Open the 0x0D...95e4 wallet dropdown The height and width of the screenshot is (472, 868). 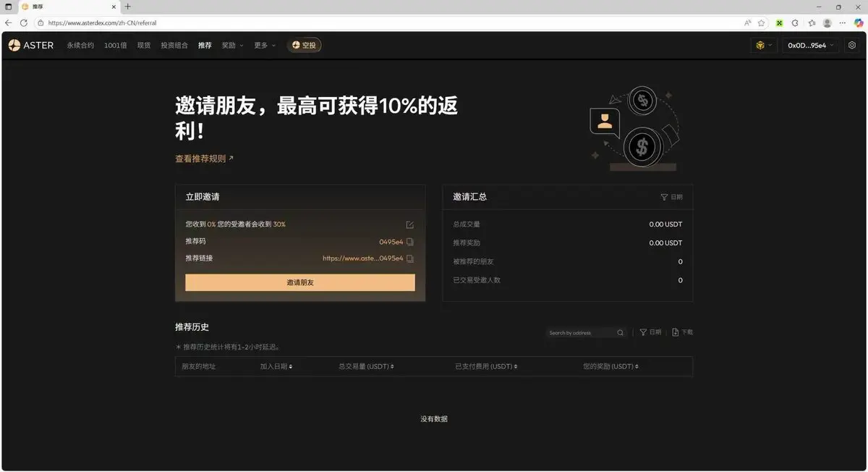[x=811, y=45]
